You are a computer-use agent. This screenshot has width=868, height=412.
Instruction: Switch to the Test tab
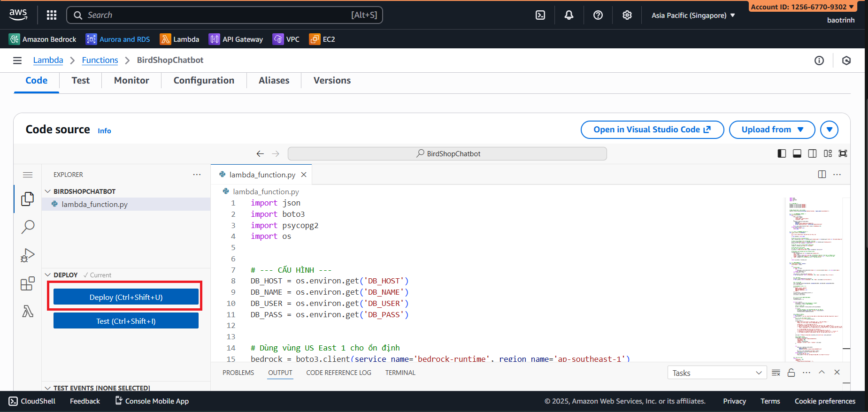point(81,80)
